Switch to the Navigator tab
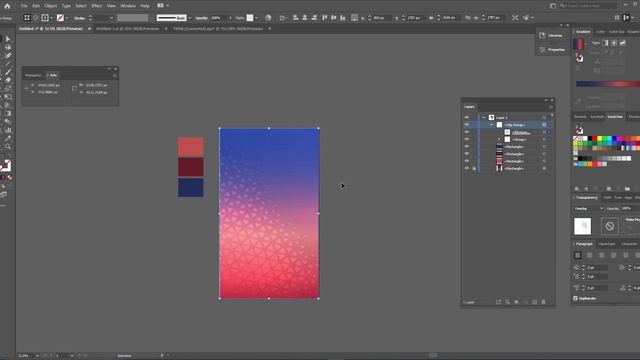Screen dimensions: 640x360 click(x=33, y=75)
